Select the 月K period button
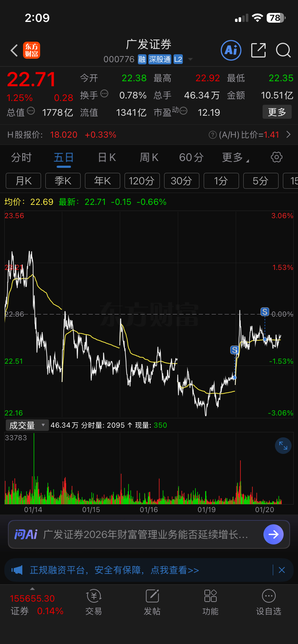 tap(23, 181)
